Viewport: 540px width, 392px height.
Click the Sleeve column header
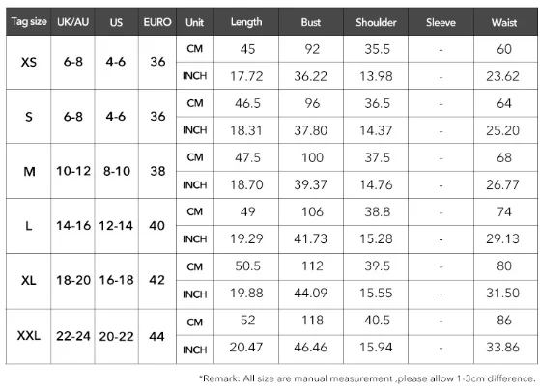click(441, 22)
